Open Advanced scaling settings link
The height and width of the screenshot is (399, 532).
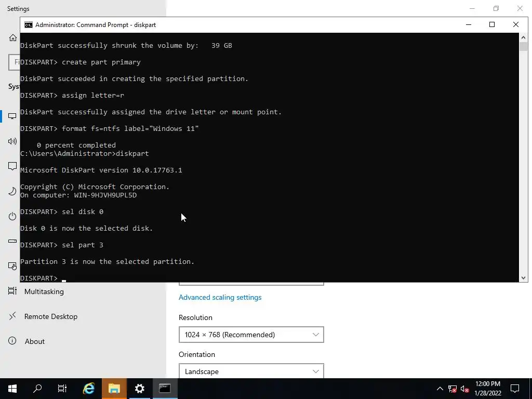220,297
